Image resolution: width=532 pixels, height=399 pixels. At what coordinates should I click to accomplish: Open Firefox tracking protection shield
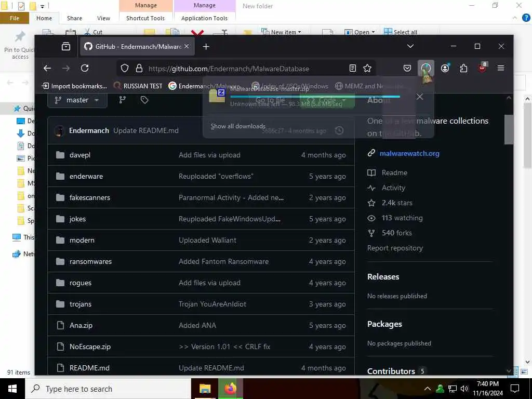(125, 68)
